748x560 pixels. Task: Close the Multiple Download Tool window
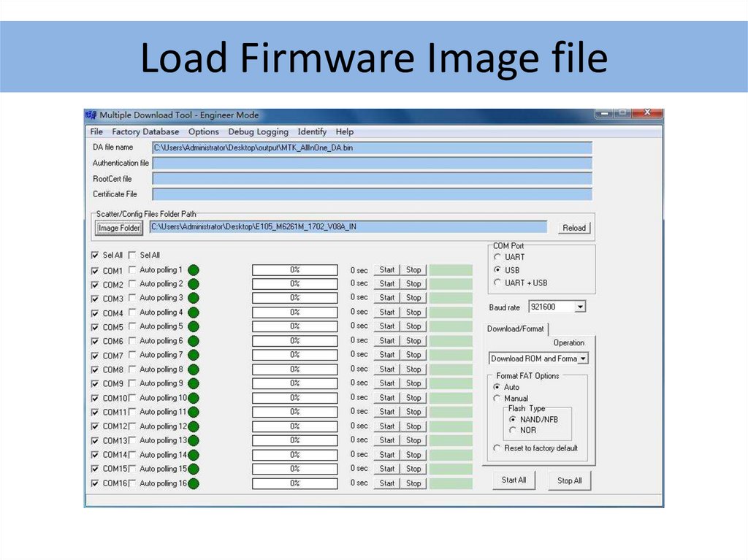pos(647,112)
